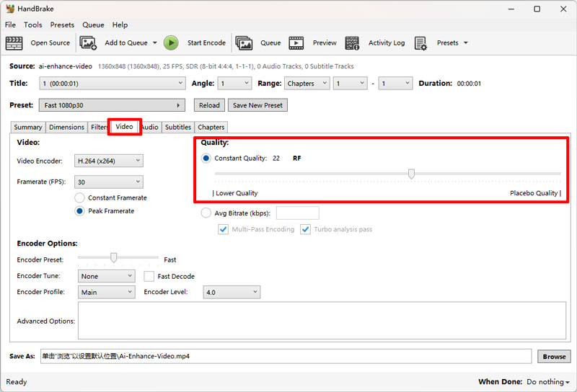
Task: Open the Tools menu
Action: tap(32, 24)
